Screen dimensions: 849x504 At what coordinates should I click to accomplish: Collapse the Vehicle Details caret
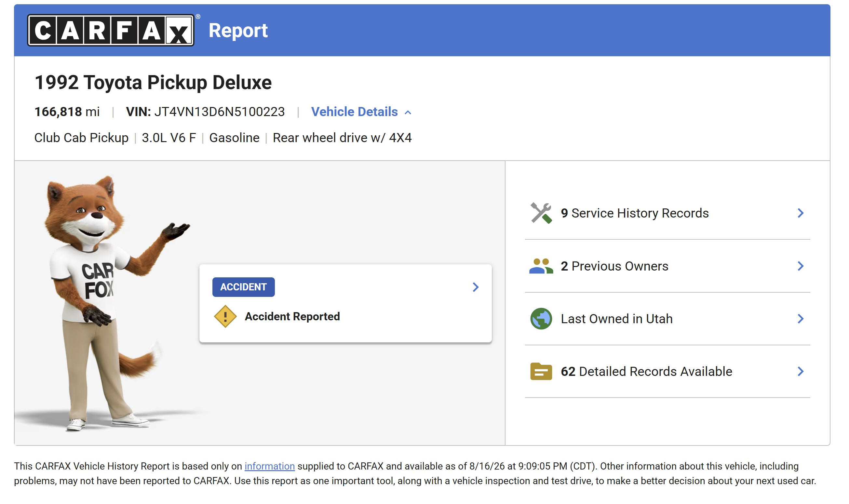408,113
